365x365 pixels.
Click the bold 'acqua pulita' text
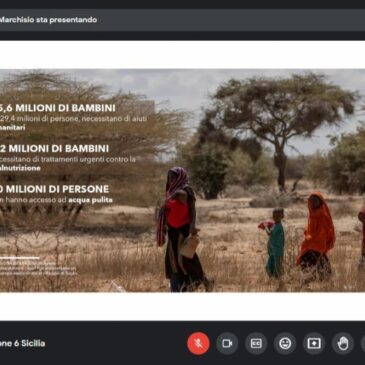pyautogui.click(x=90, y=200)
